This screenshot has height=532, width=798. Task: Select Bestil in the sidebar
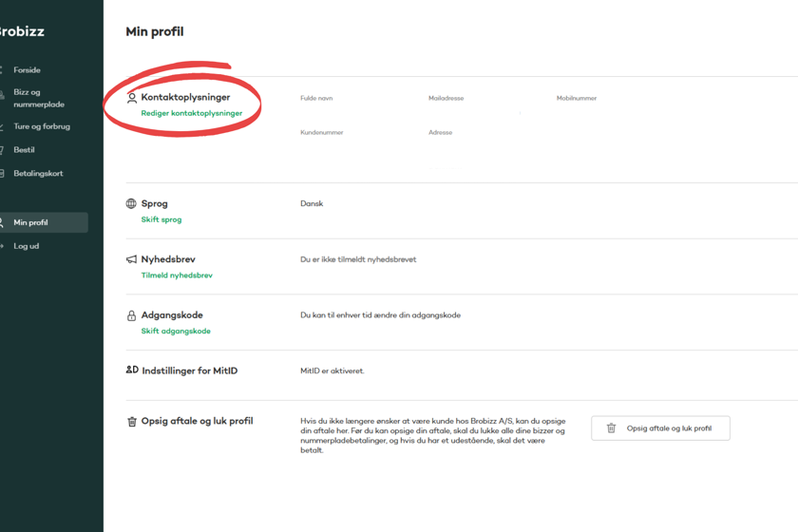point(24,150)
